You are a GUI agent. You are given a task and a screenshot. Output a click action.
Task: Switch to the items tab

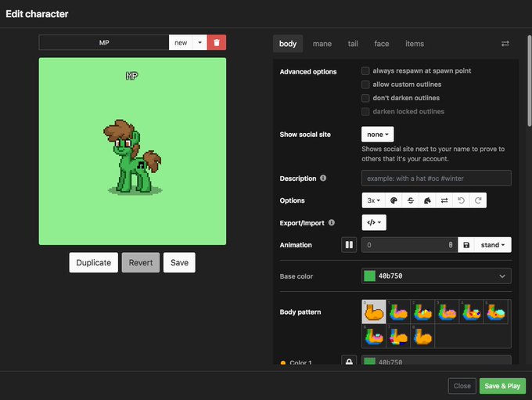pyautogui.click(x=415, y=44)
